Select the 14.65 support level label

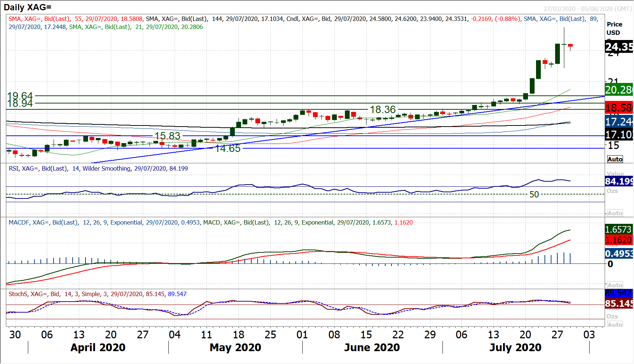point(227,149)
